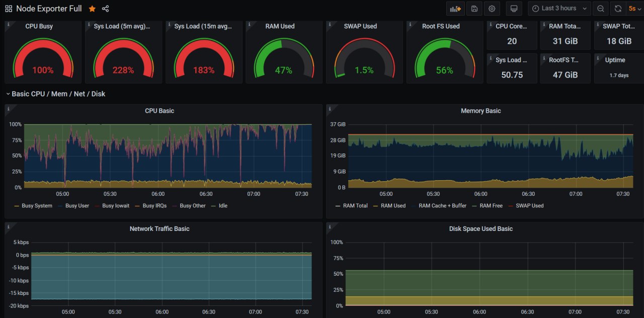The width and height of the screenshot is (644, 318).
Task: Click the 1.7 days uptime value
Action: point(619,75)
